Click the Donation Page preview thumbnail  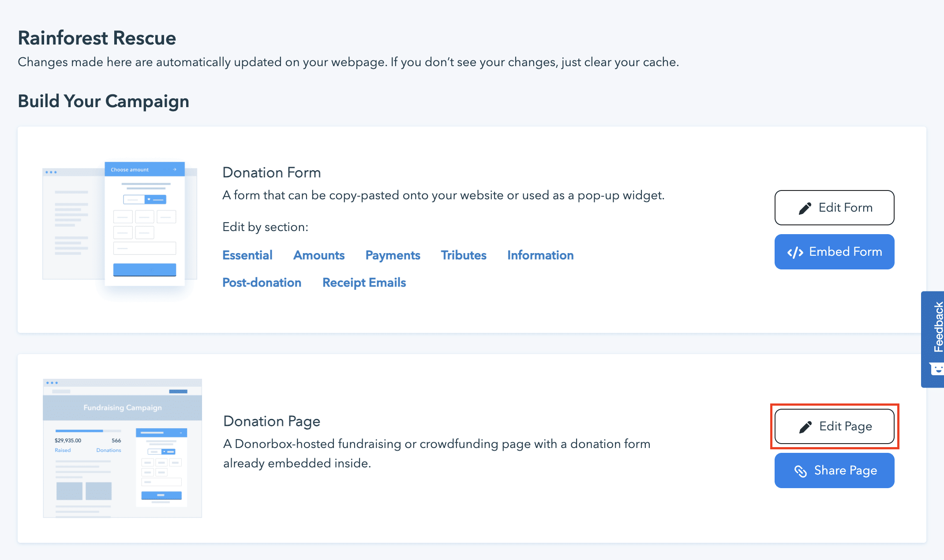tap(122, 448)
